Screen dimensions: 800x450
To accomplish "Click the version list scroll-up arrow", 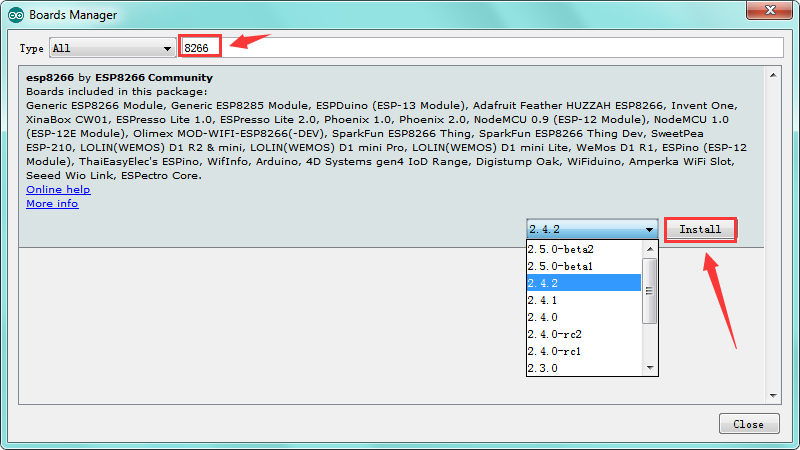I will coord(649,249).
